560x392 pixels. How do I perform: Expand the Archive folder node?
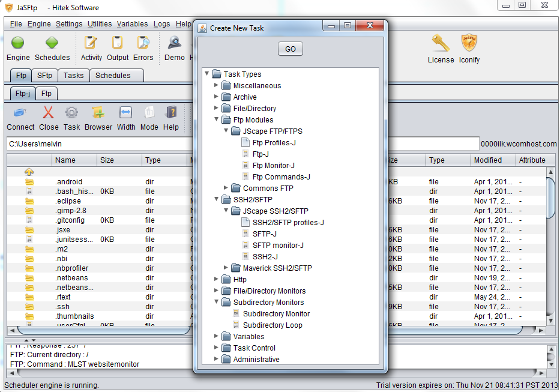point(216,97)
